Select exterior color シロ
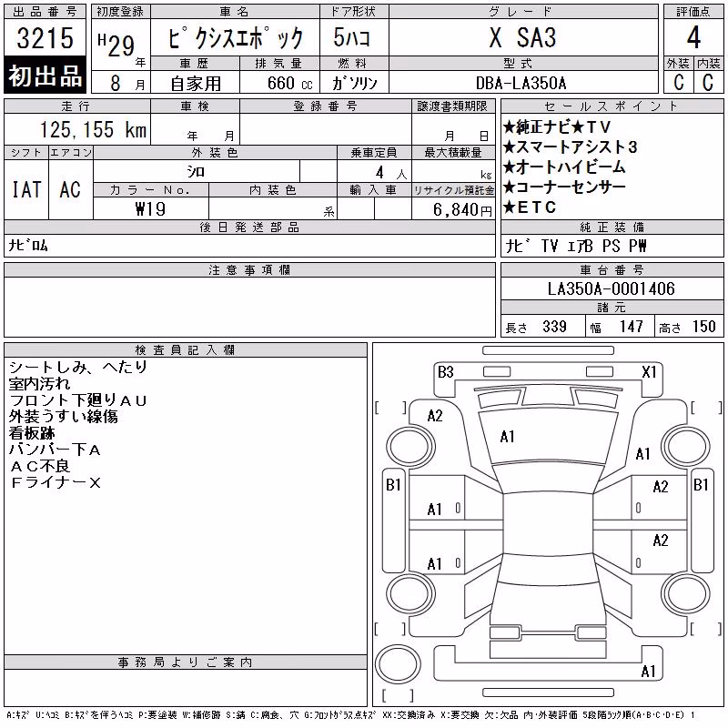The image size is (728, 728). pos(196,172)
